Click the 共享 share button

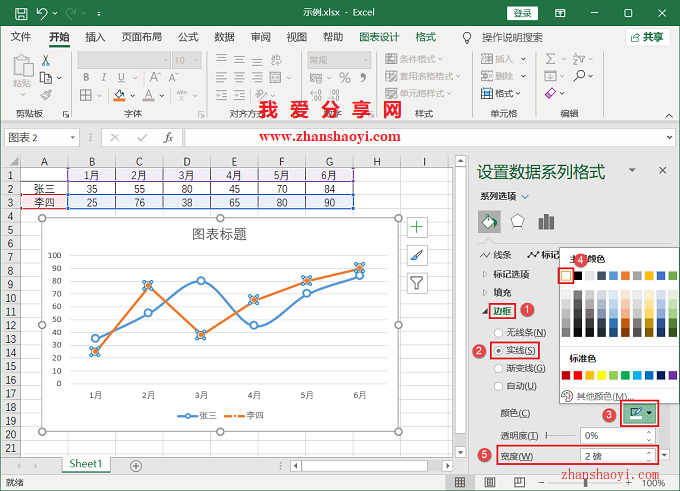[647, 37]
